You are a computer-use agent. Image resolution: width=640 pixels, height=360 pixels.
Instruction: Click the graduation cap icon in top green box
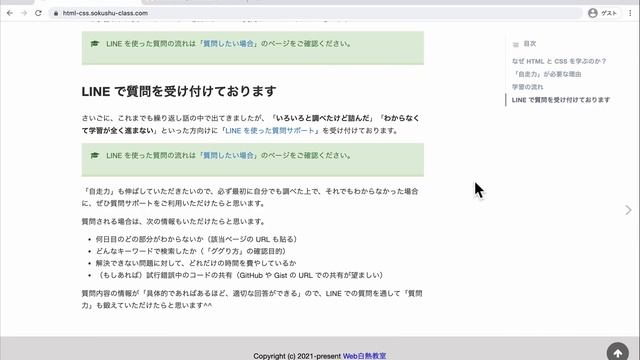tap(95, 44)
